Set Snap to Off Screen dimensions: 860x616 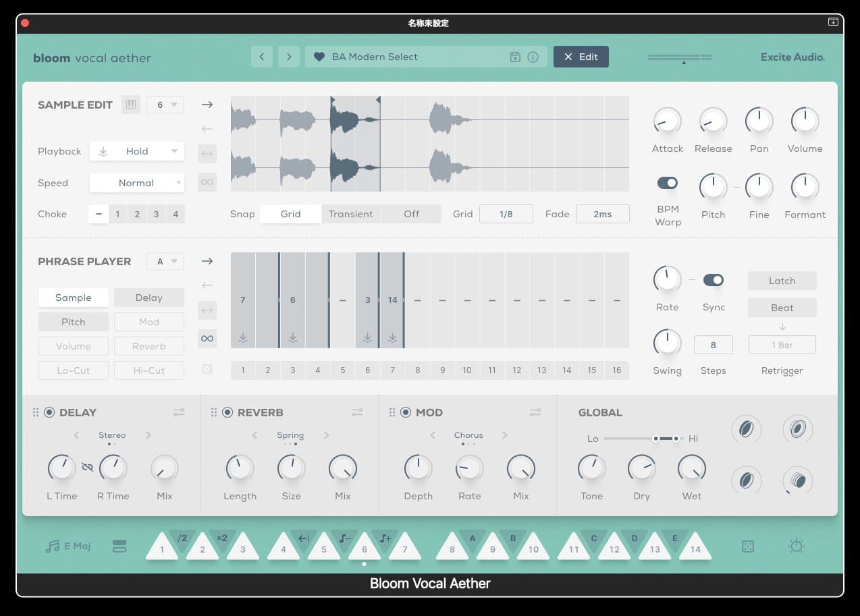pyautogui.click(x=412, y=214)
